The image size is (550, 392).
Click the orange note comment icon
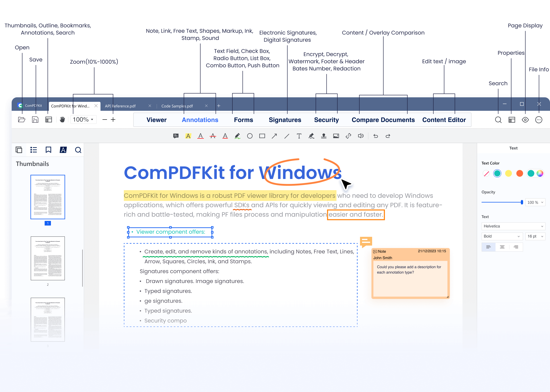coord(366,242)
